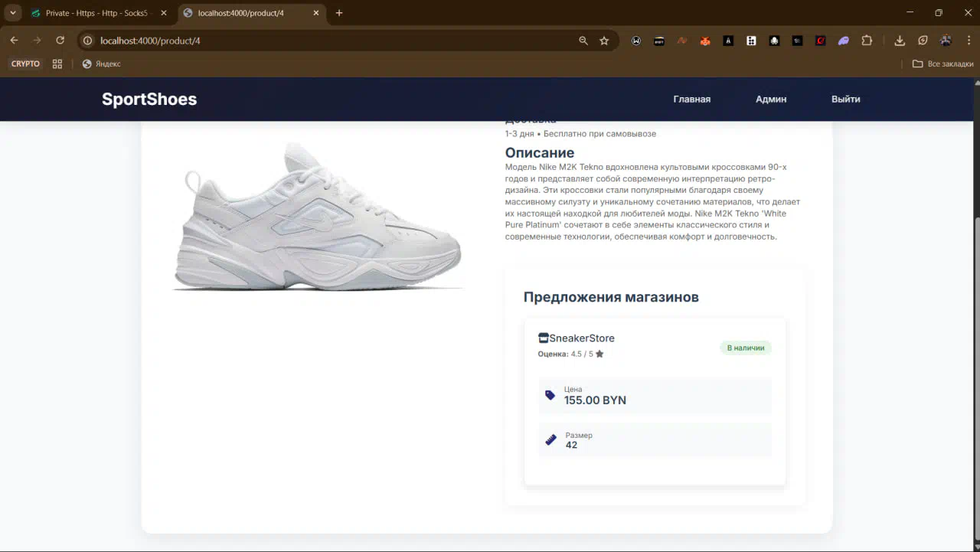Click the MetaMask fox extension icon
980x552 pixels.
pyautogui.click(x=705, y=41)
